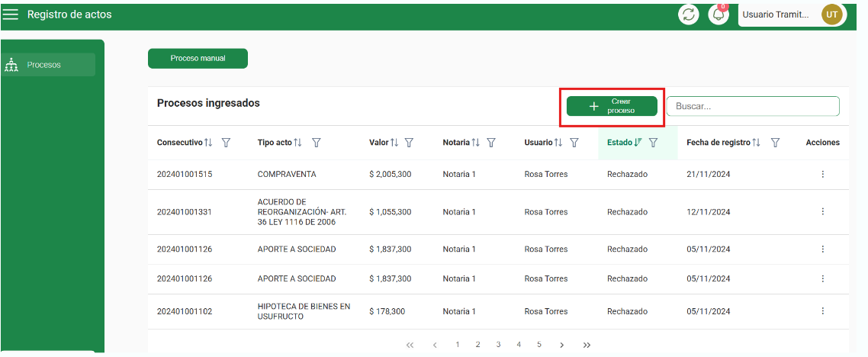Open actions menu for HIPOTECA DE BIENES row
This screenshot has width=868, height=357.
pyautogui.click(x=822, y=311)
